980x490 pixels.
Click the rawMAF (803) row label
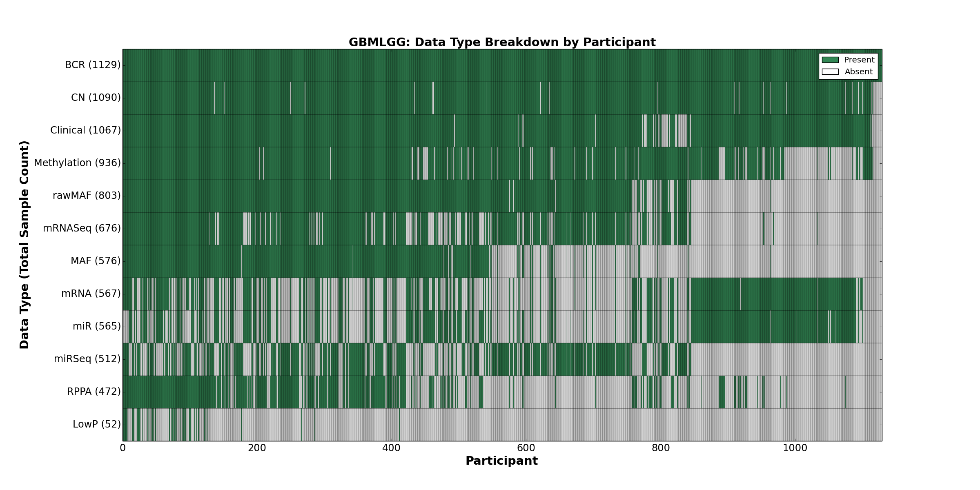pyautogui.click(x=87, y=196)
